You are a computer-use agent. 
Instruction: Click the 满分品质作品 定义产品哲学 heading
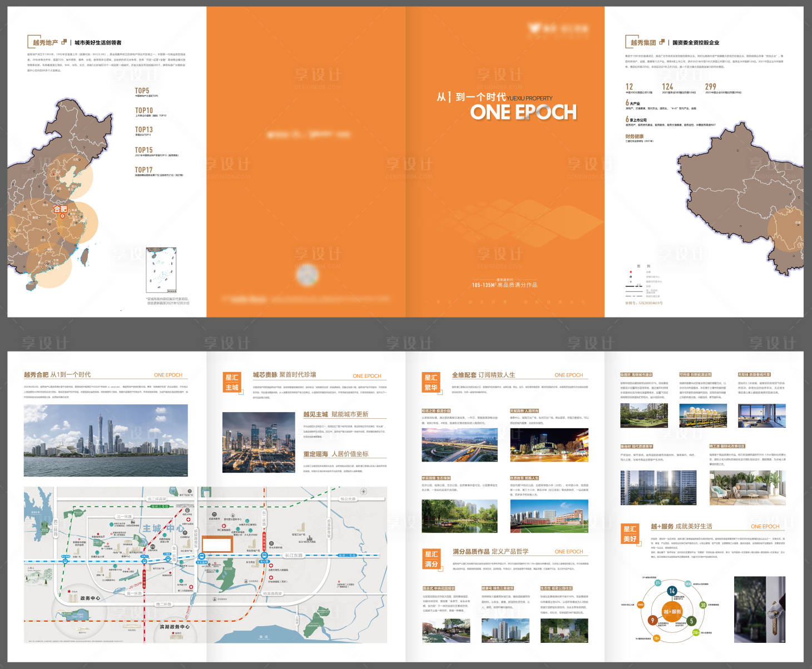click(490, 552)
